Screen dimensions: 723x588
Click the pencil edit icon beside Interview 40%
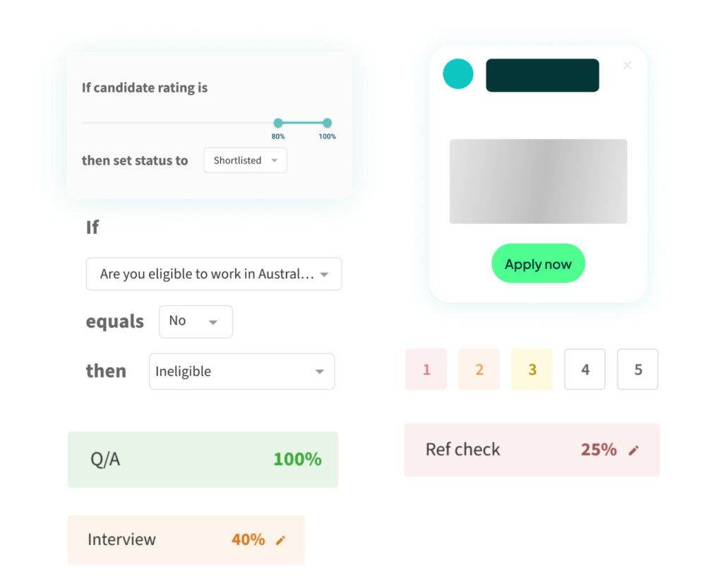point(280,540)
